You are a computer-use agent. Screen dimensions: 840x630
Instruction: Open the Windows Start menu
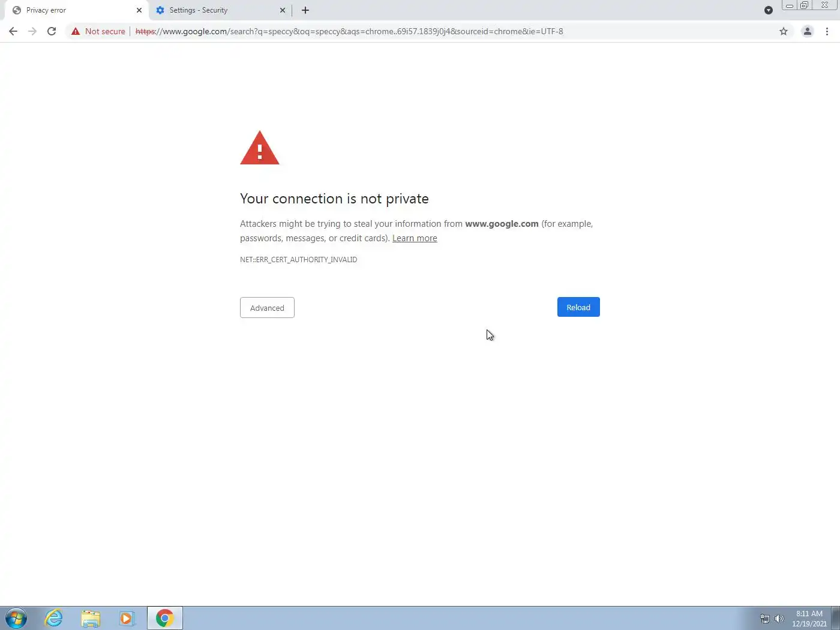(x=16, y=618)
